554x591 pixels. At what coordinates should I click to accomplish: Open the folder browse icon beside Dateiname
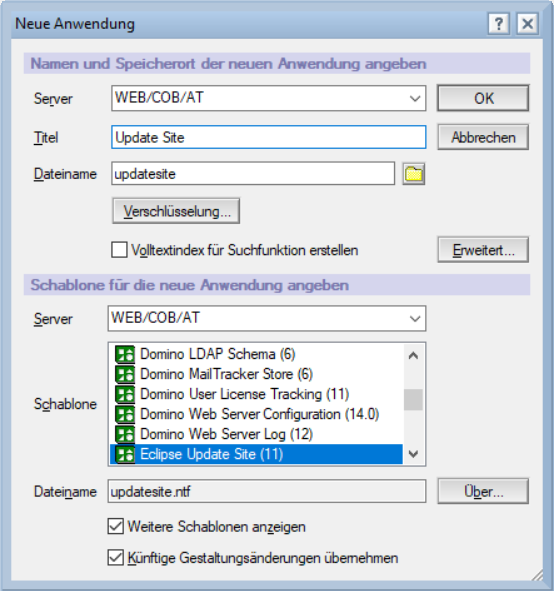tap(413, 174)
